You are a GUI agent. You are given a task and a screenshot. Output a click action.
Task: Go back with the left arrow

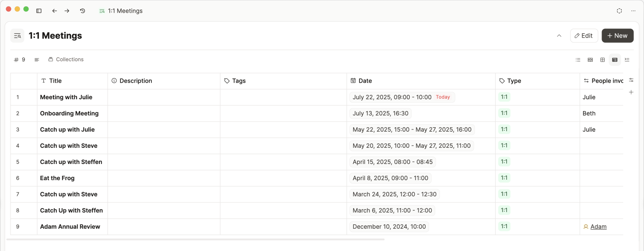54,11
